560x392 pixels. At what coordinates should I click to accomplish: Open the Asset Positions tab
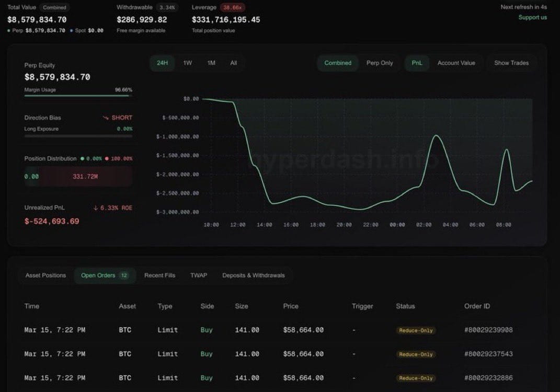click(45, 275)
